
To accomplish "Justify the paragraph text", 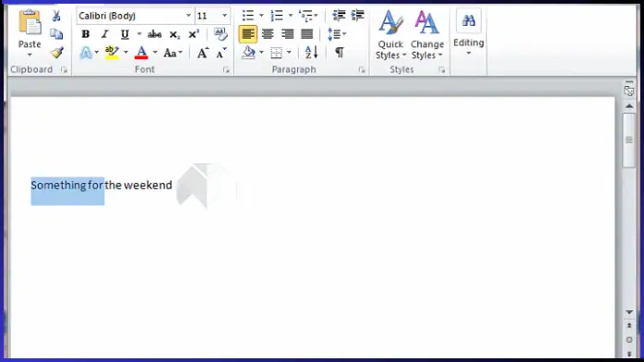I will [307, 33].
